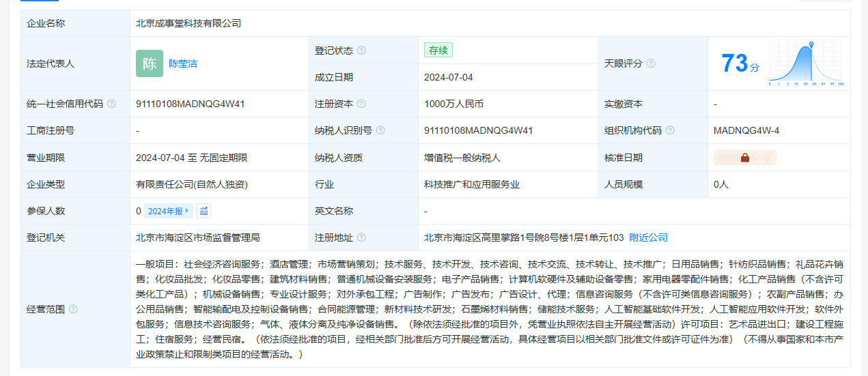Click company name 北京成事堂科技有限公司
The image size is (868, 376).
tap(188, 23)
